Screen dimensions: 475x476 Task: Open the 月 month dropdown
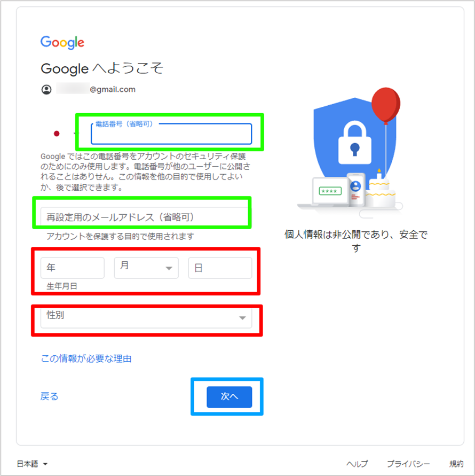(146, 268)
